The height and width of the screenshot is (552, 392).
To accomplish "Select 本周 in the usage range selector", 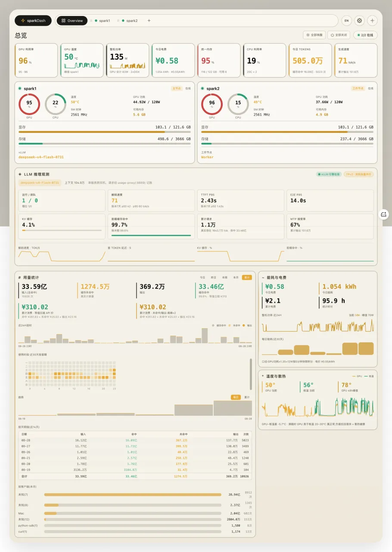I will 224,277.
